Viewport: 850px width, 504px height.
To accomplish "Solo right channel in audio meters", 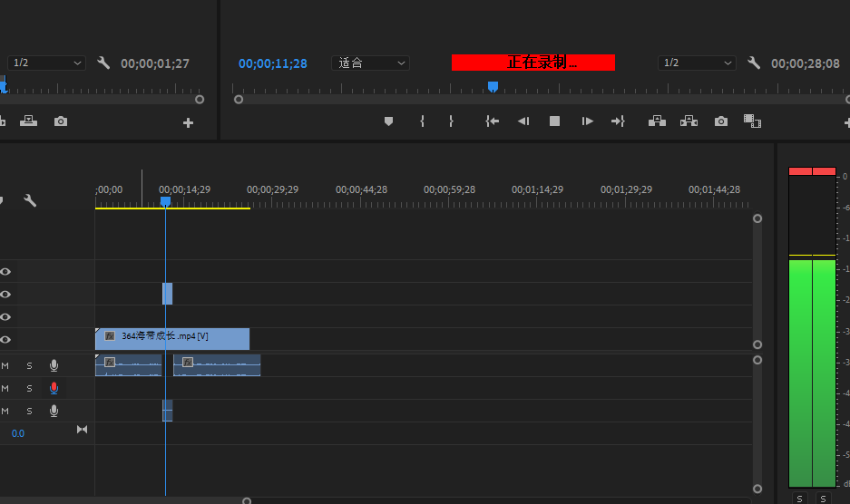I will tap(824, 499).
